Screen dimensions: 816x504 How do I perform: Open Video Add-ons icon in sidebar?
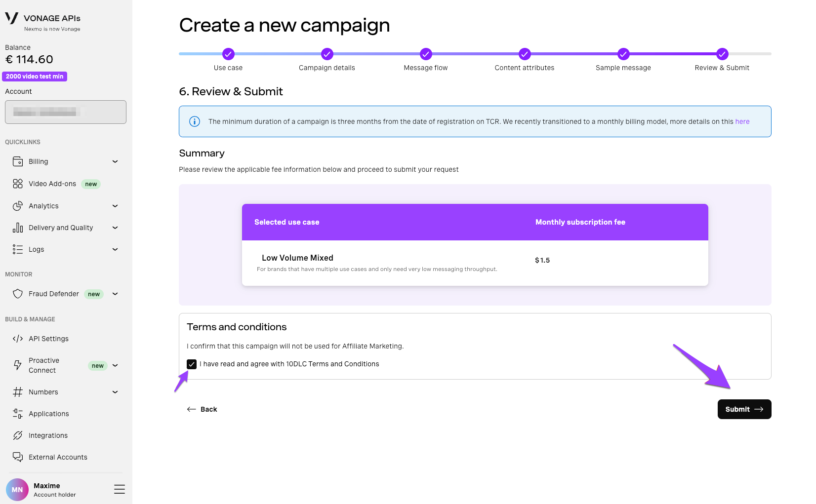click(x=18, y=184)
